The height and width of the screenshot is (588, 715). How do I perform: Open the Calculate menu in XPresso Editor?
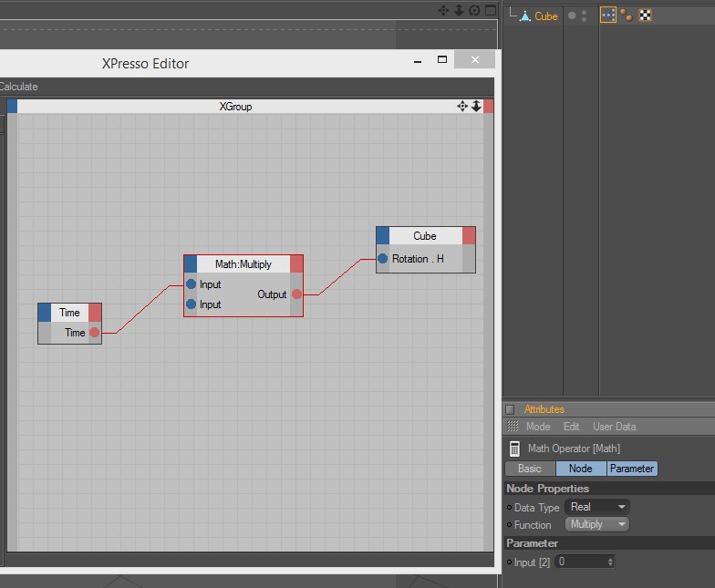click(18, 87)
